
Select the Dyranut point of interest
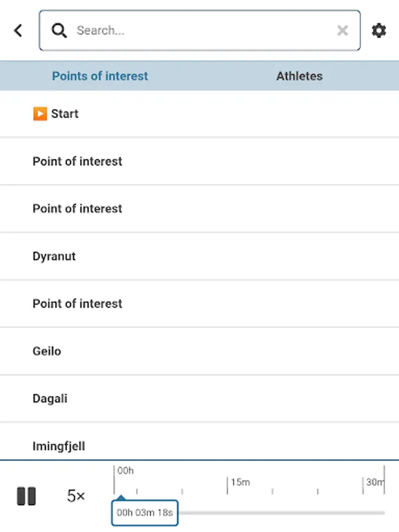[x=54, y=257]
